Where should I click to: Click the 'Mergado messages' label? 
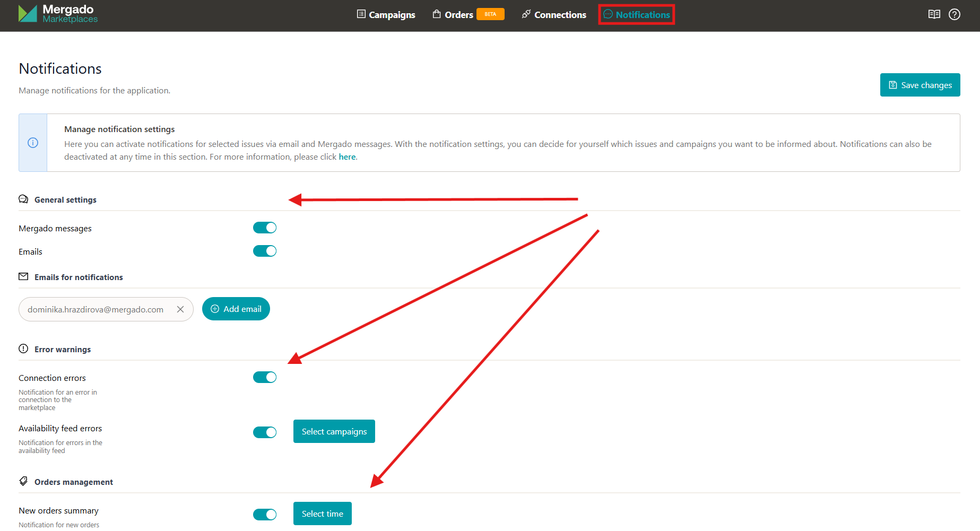pyautogui.click(x=55, y=229)
